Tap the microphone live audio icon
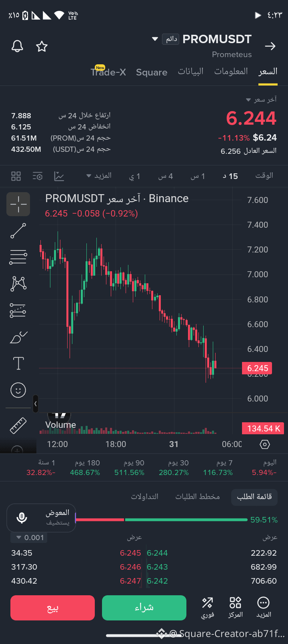This screenshot has height=644, width=288. click(22, 518)
